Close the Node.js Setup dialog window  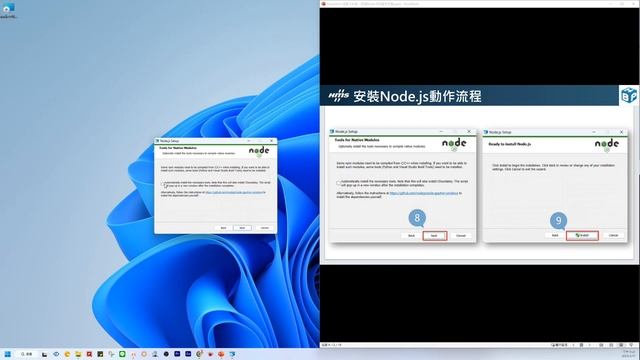272,141
